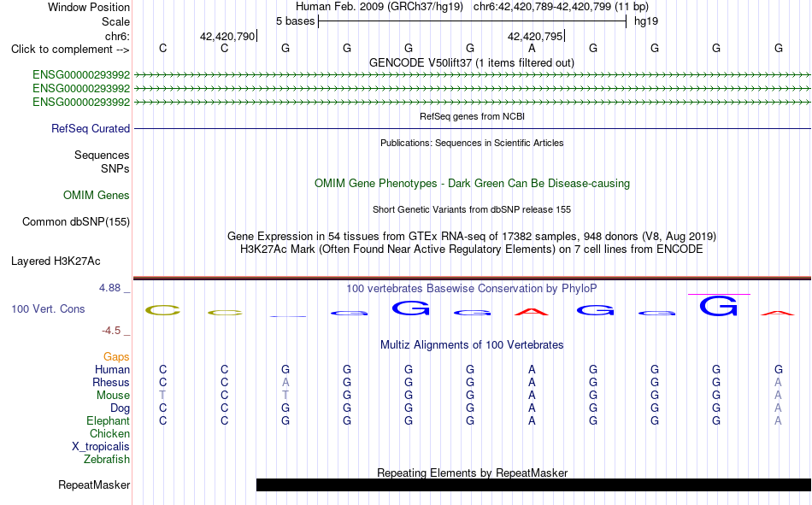Click the Common dbSNP(155) track label
The image size is (812, 505).
coord(76,221)
